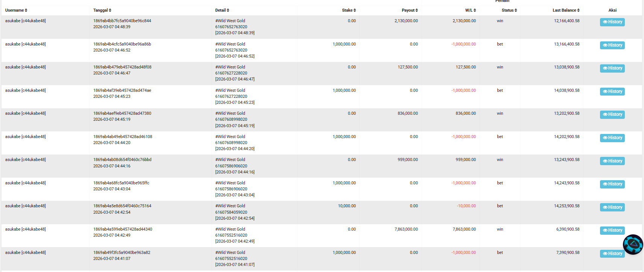
Task: Sort entries by Payout column
Action: click(x=410, y=10)
